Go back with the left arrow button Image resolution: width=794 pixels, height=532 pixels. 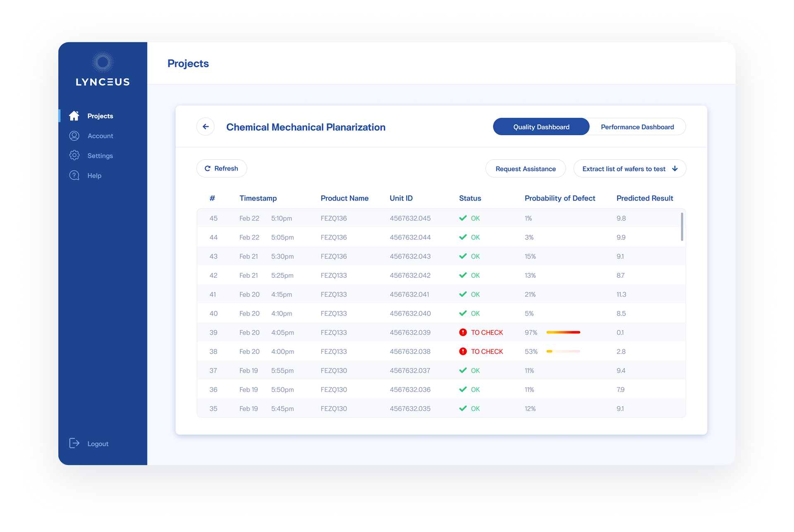[x=206, y=127]
